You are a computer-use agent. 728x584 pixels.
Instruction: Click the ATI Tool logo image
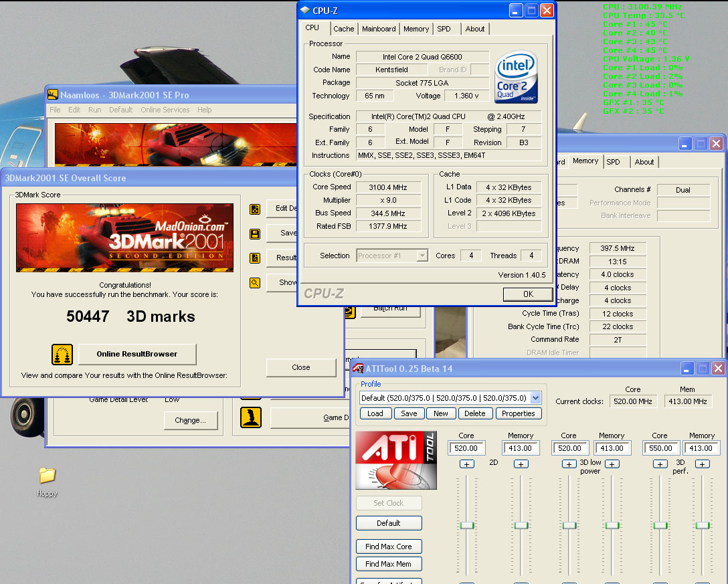click(396, 460)
